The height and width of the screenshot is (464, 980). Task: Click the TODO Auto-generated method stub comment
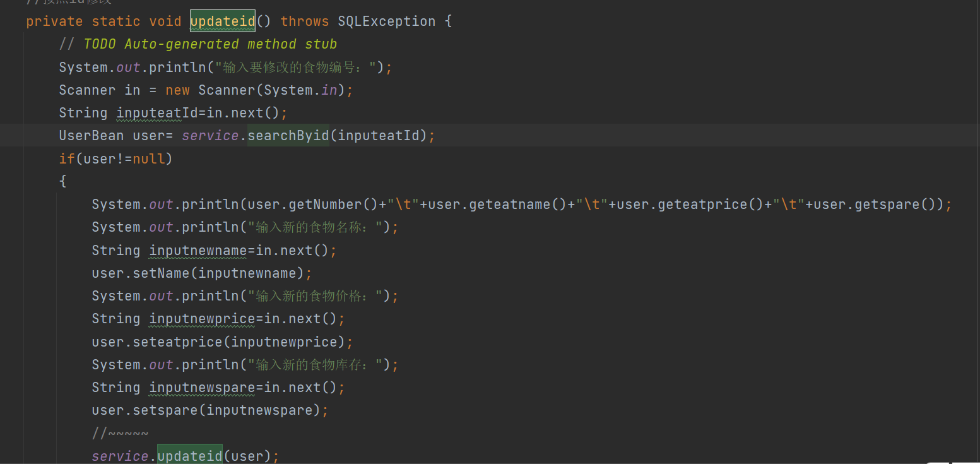pyautogui.click(x=198, y=44)
